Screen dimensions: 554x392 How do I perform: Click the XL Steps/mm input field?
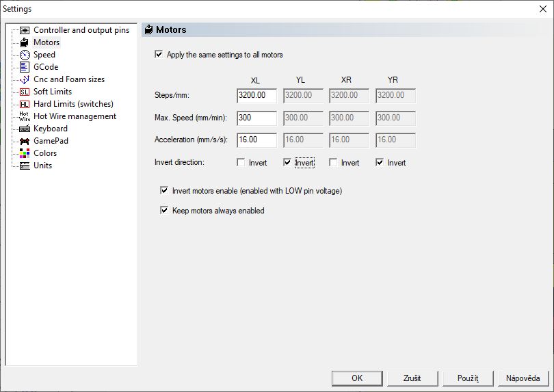tap(256, 96)
